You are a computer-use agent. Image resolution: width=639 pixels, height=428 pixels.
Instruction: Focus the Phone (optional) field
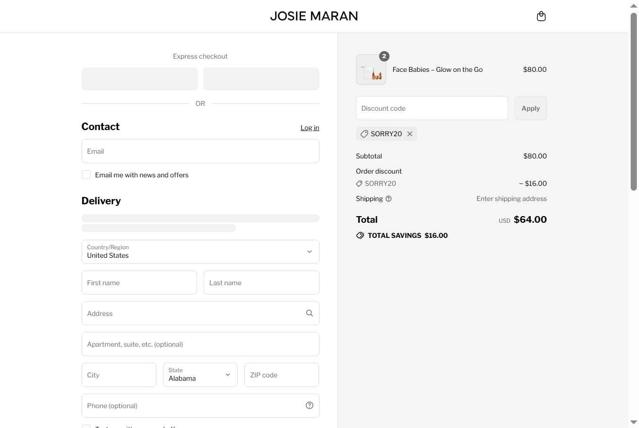pos(200,405)
